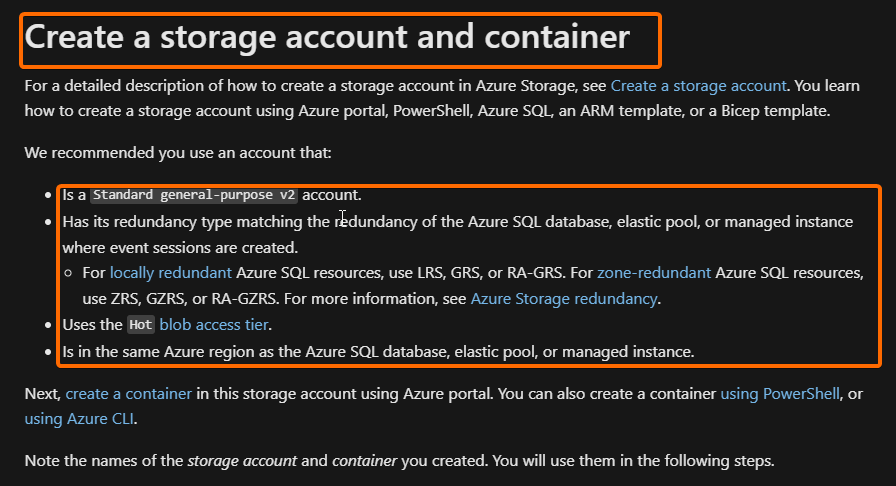This screenshot has height=486, width=896.
Task: Open the "zone-redundant" link
Action: coord(654,272)
